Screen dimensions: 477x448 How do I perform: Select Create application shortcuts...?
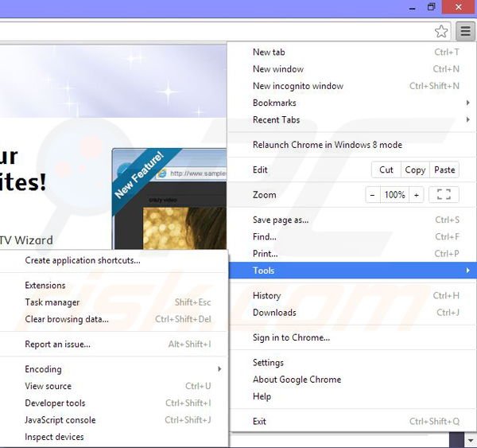click(x=113, y=260)
